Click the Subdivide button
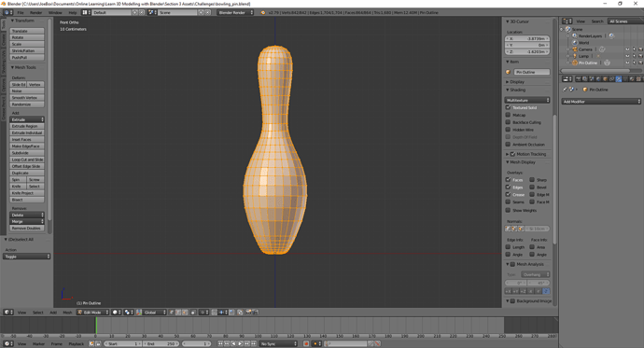The image size is (644, 348). [x=27, y=153]
